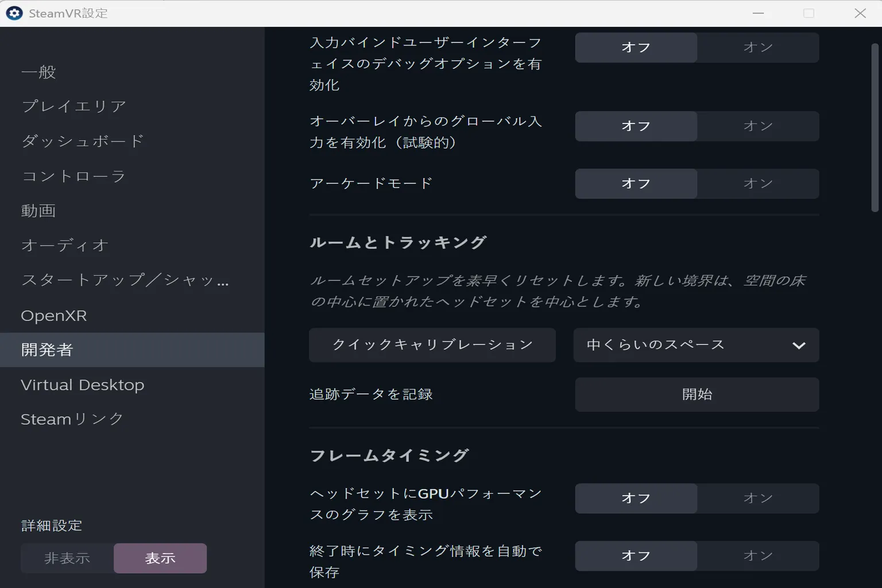The height and width of the screenshot is (588, 882).
Task: Select スタートアップ/シャットダウン tab
Action: 132,280
